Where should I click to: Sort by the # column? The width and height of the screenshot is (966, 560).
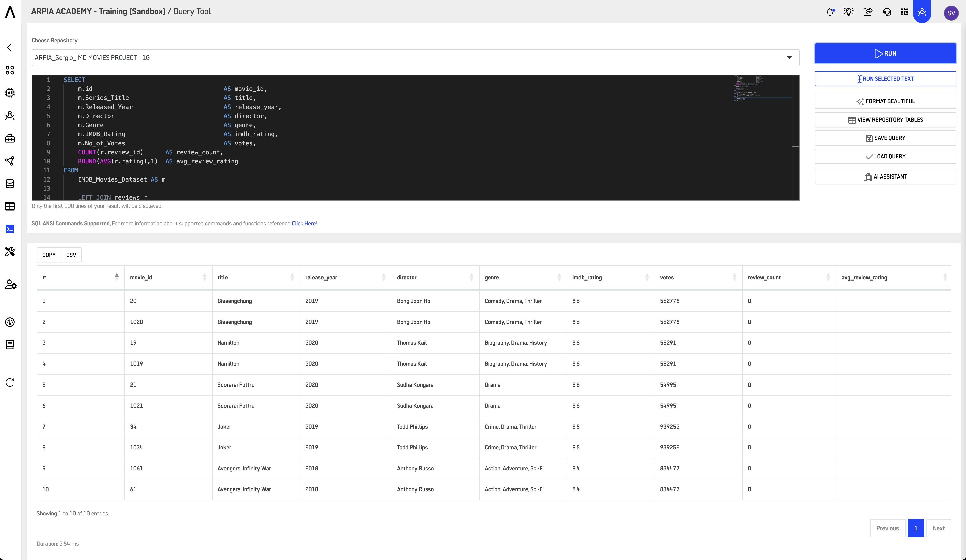pos(81,277)
